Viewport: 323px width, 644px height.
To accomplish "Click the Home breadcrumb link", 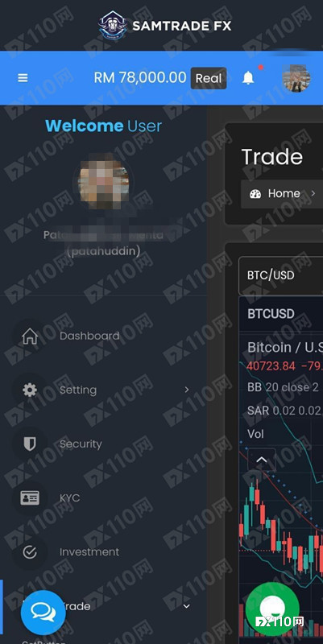I will [x=284, y=193].
